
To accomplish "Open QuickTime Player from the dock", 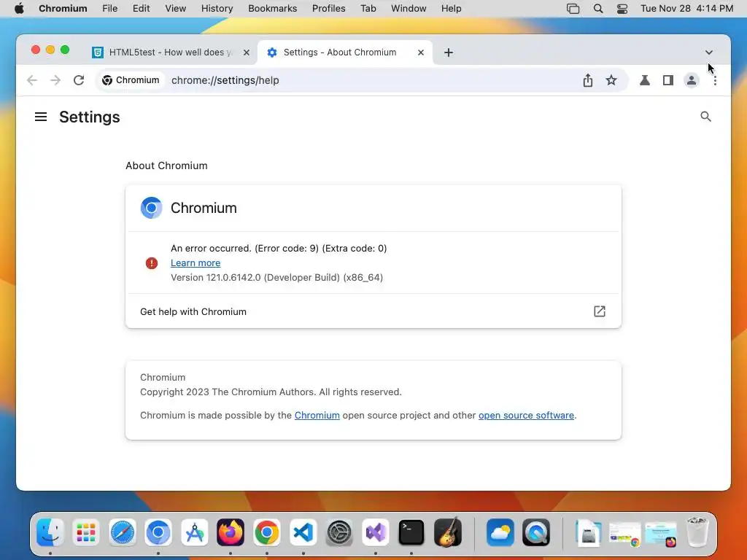I will 536,532.
